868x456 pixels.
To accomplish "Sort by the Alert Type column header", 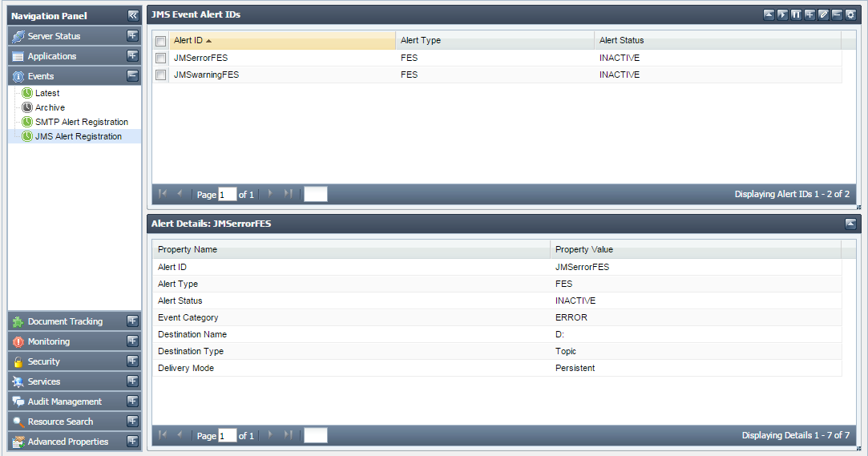I will pyautogui.click(x=421, y=40).
